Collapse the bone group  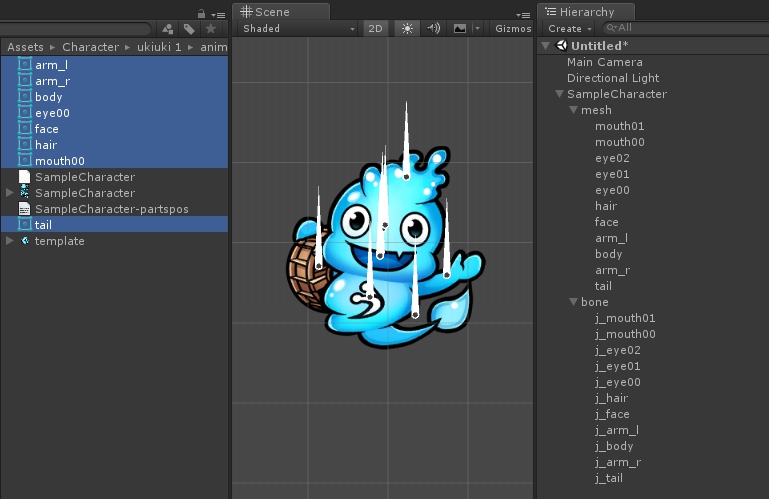point(573,302)
